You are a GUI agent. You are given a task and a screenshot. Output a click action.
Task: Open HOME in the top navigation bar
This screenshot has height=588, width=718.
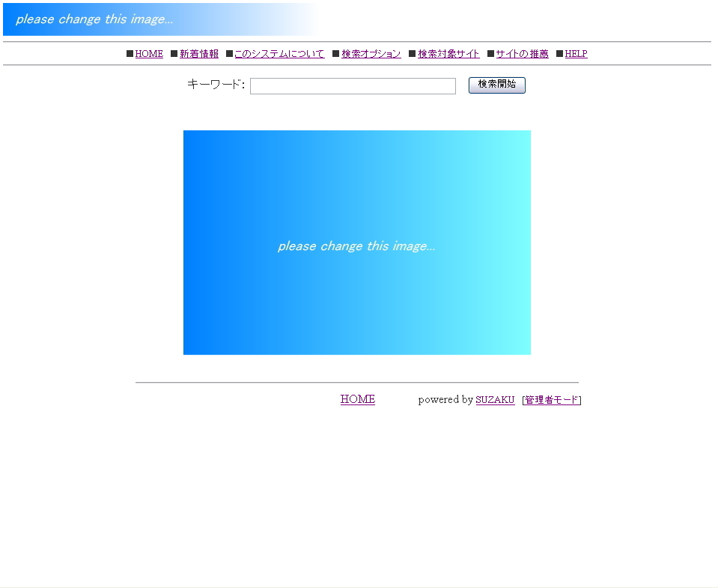[149, 54]
